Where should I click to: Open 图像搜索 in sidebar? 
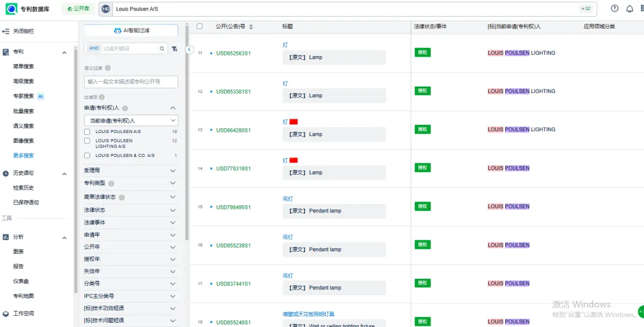click(x=23, y=141)
